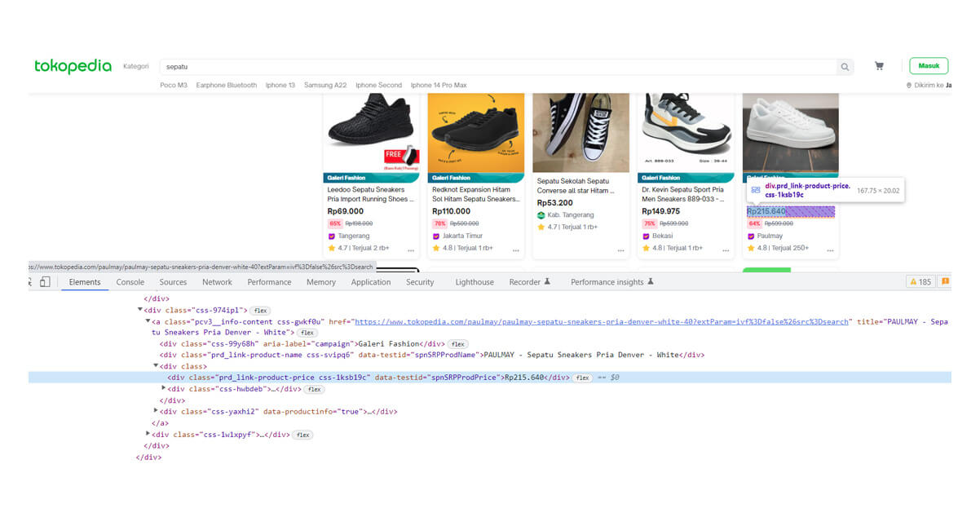Click the Rp53.200 price
The image size is (980, 517).
pyautogui.click(x=555, y=202)
